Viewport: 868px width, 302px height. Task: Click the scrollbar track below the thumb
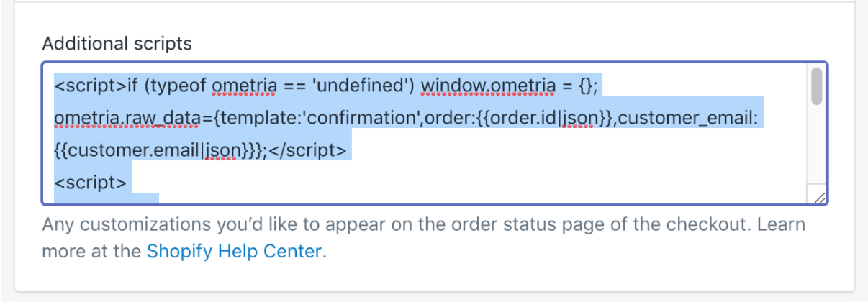pos(817,147)
